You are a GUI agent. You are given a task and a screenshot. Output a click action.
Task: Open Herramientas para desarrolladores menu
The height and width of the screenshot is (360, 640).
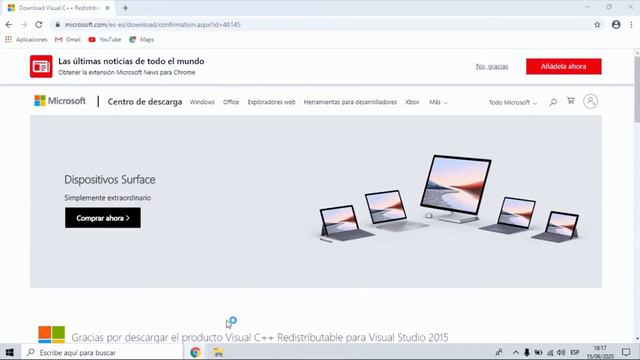[350, 102]
